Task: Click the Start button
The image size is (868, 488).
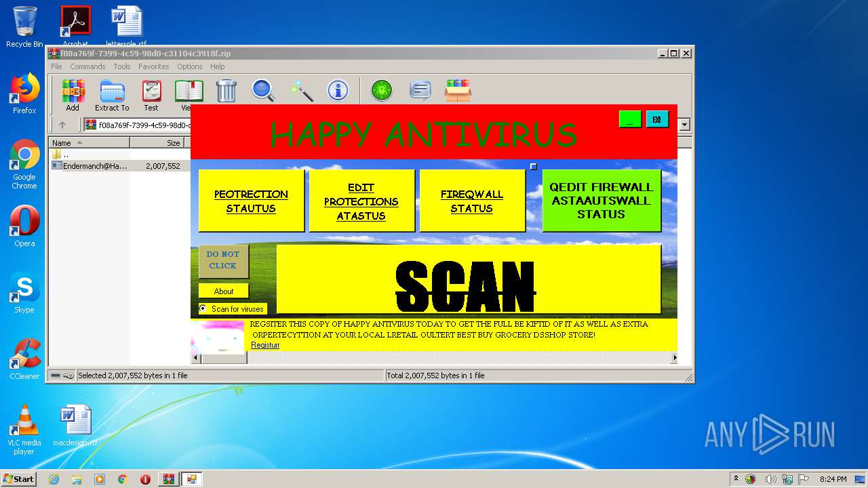Action: tap(18, 479)
